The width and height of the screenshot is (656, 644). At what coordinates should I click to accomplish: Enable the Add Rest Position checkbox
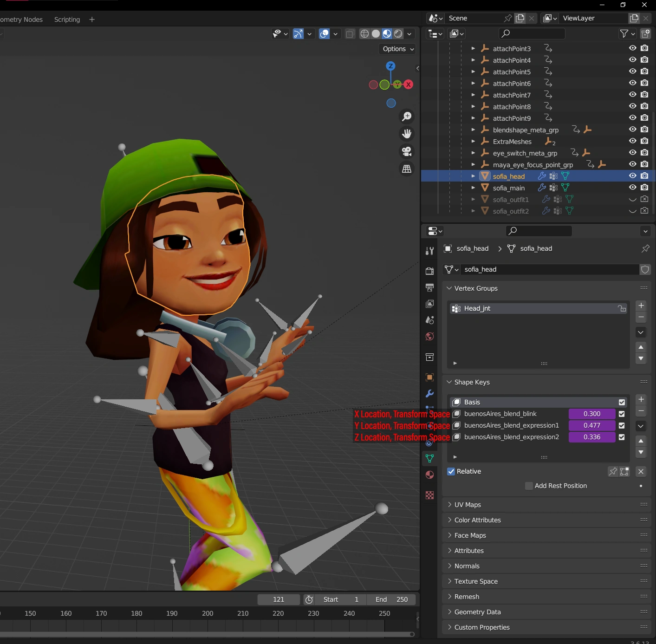point(529,486)
